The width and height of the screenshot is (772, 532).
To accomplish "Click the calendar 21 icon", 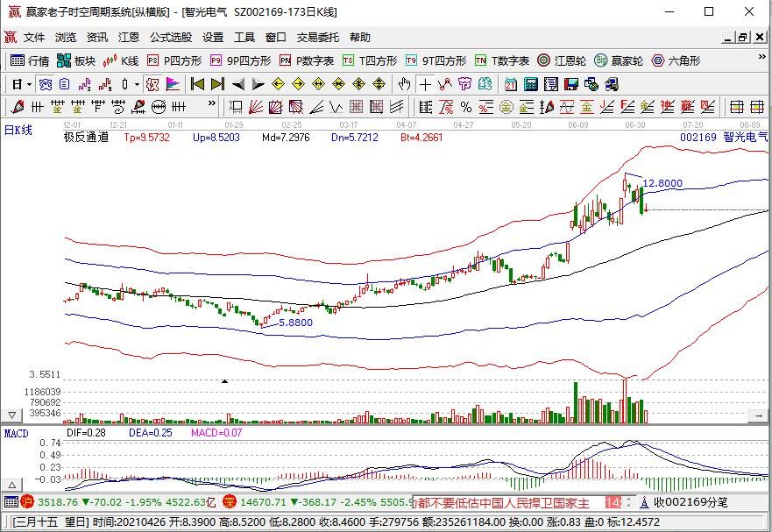I will [x=511, y=84].
